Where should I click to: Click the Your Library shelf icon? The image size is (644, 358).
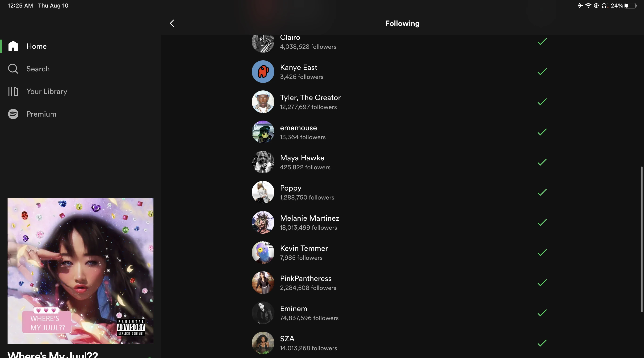pos(13,91)
